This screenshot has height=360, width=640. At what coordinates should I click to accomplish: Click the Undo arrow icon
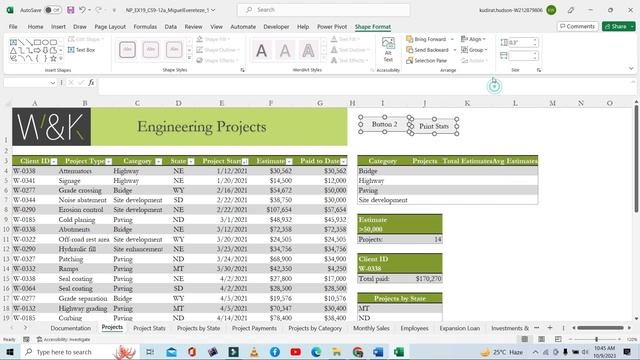click(82, 10)
